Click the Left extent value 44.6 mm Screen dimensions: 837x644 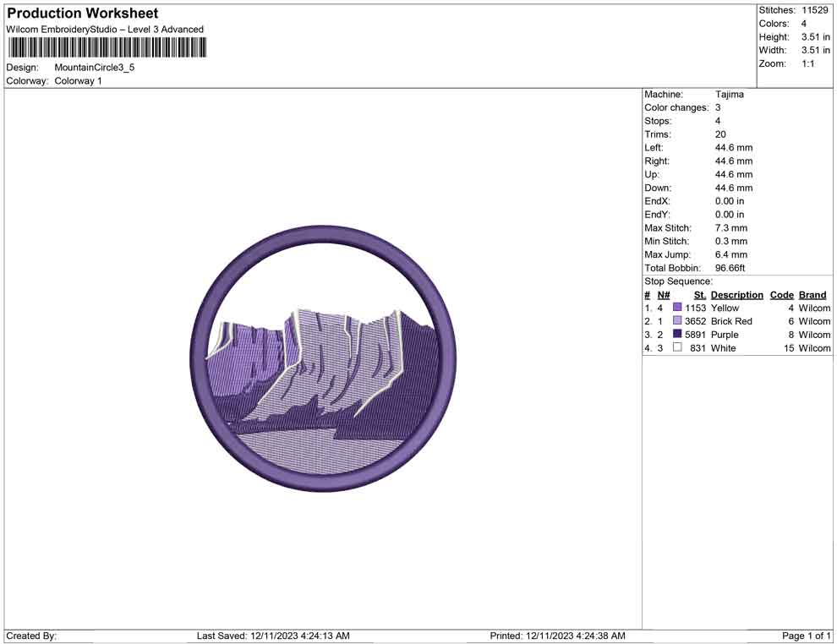(734, 148)
